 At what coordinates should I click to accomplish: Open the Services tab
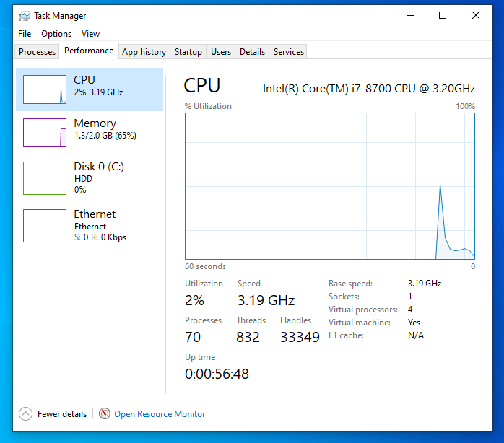click(289, 52)
